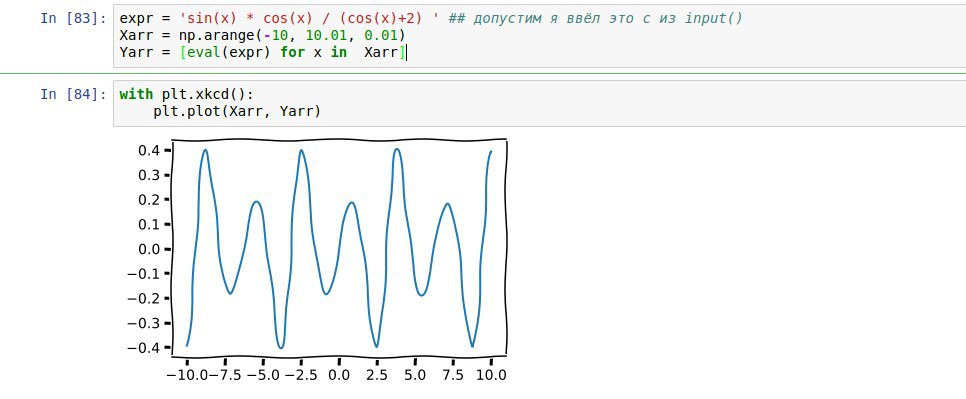Click the with plt.xkcd() line
Image resolution: width=966 pixels, height=399 pixels.
pyautogui.click(x=187, y=94)
